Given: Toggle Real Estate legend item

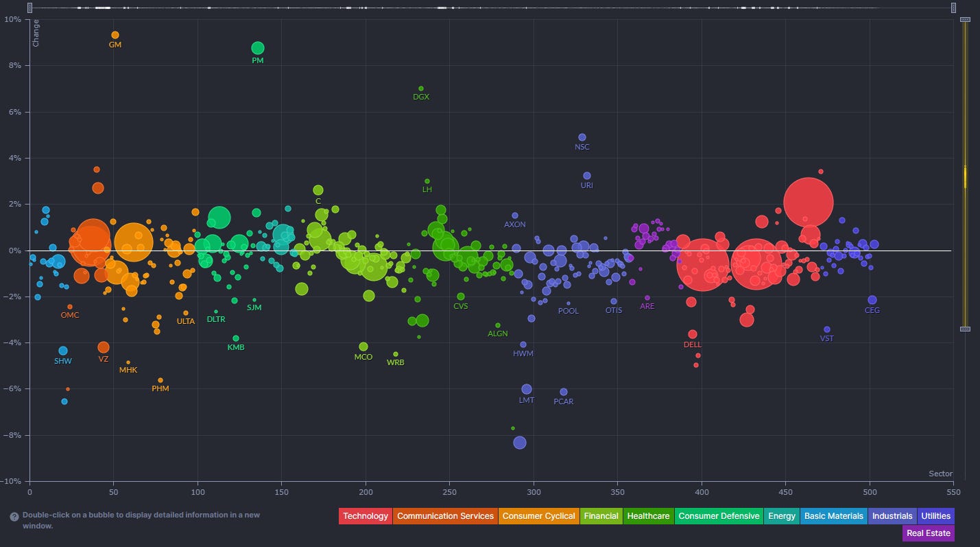Looking at the screenshot, I should (x=929, y=533).
